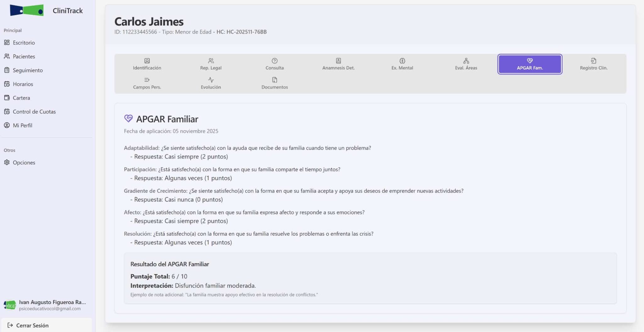The width and height of the screenshot is (644, 332).
Task: Click the Pacientes people icon
Action: click(x=7, y=56)
